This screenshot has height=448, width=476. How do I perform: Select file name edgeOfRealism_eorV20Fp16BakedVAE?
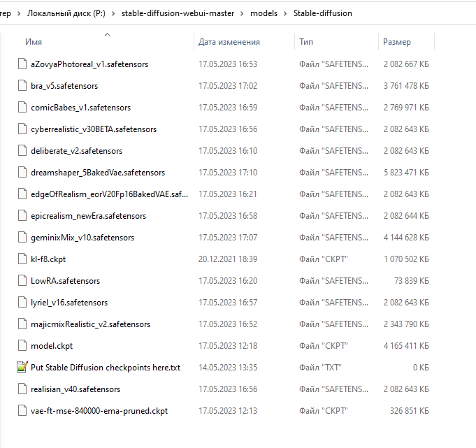(109, 194)
